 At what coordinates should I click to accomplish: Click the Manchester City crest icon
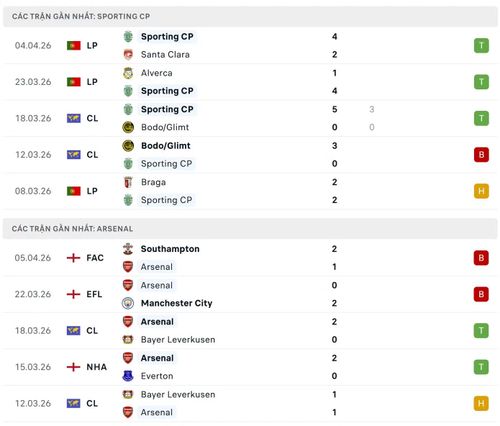pyautogui.click(x=128, y=303)
